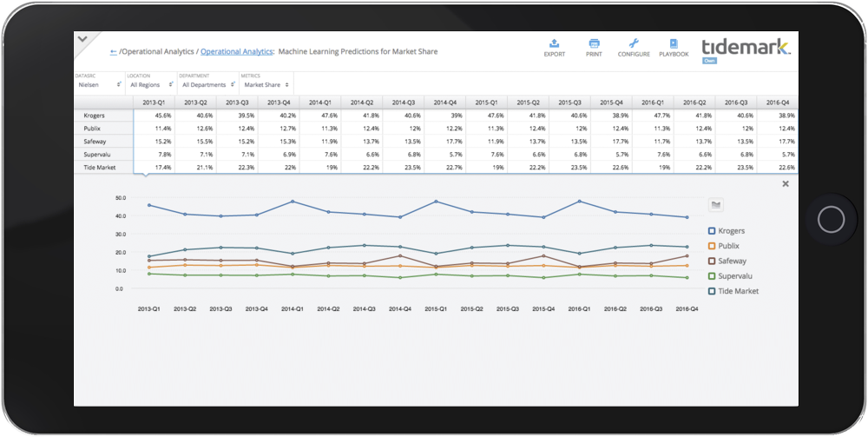
Task: Open the Configure wrench icon
Action: (634, 43)
